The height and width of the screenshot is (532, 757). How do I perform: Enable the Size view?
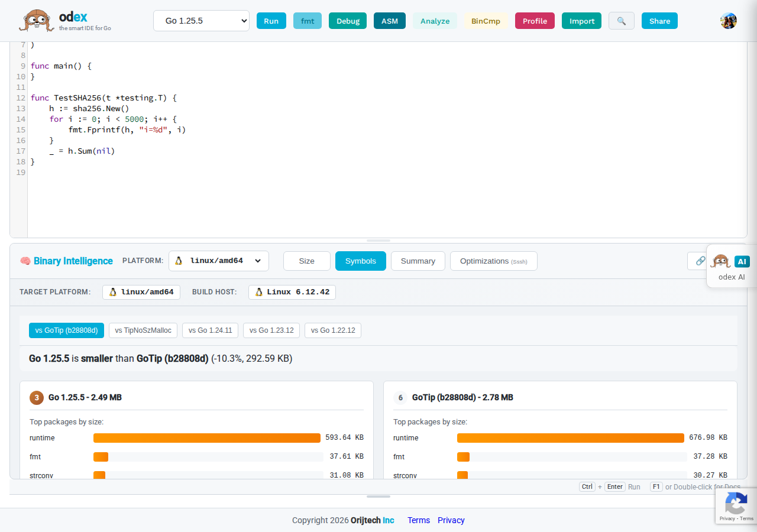coord(306,261)
